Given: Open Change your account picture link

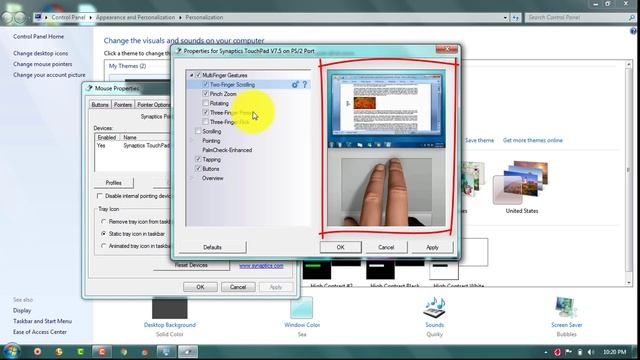Looking at the screenshot, I should tap(49, 75).
